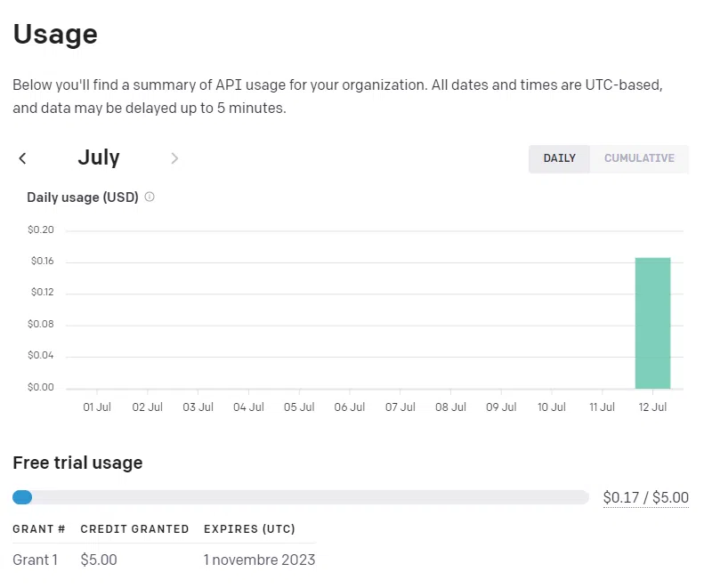This screenshot has width=712, height=588.
Task: Click the Usage page heading
Action: click(x=55, y=35)
